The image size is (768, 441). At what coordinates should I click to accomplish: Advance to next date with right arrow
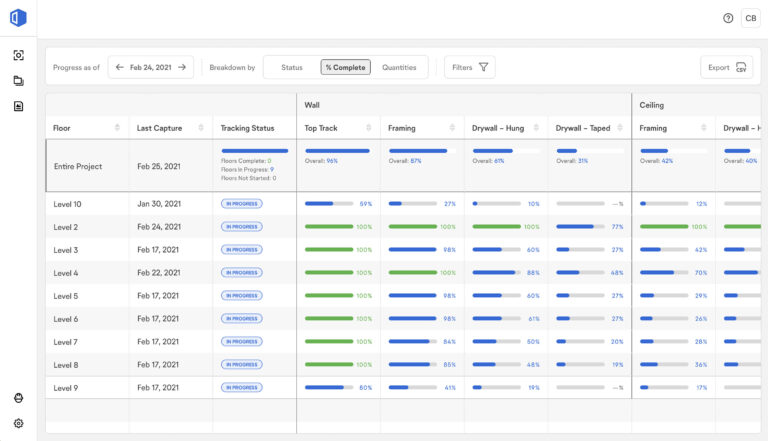click(x=182, y=68)
